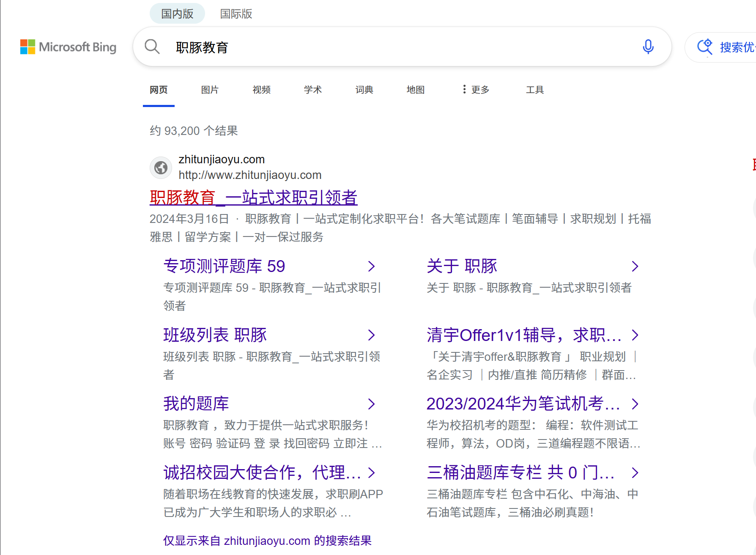
Task: Expand the 班级列表 职豚 chevron
Action: (x=371, y=335)
